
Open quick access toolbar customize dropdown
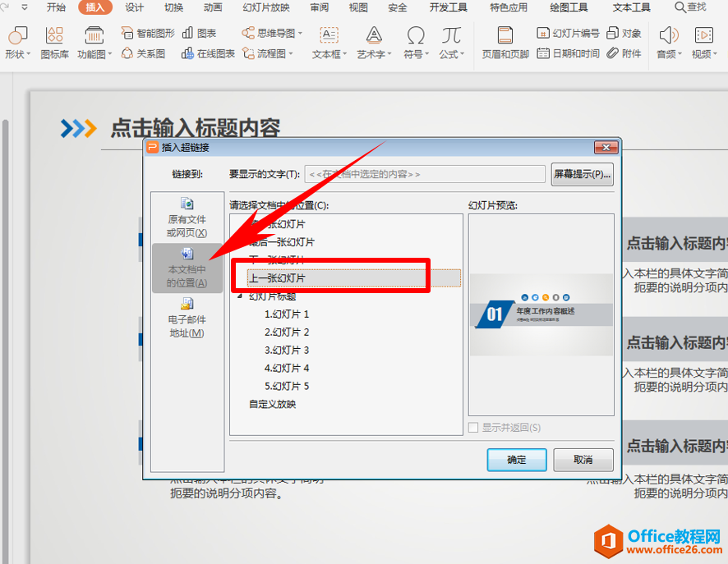pyautogui.click(x=24, y=7)
